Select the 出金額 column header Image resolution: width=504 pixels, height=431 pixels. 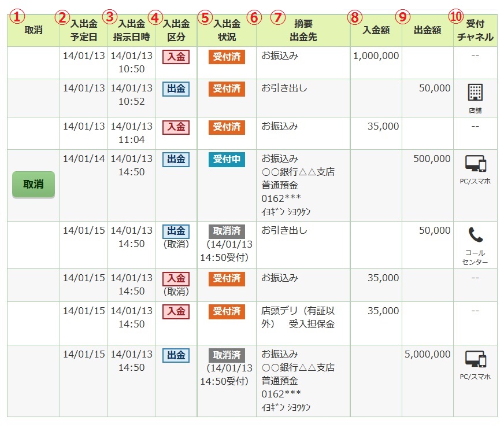click(427, 30)
